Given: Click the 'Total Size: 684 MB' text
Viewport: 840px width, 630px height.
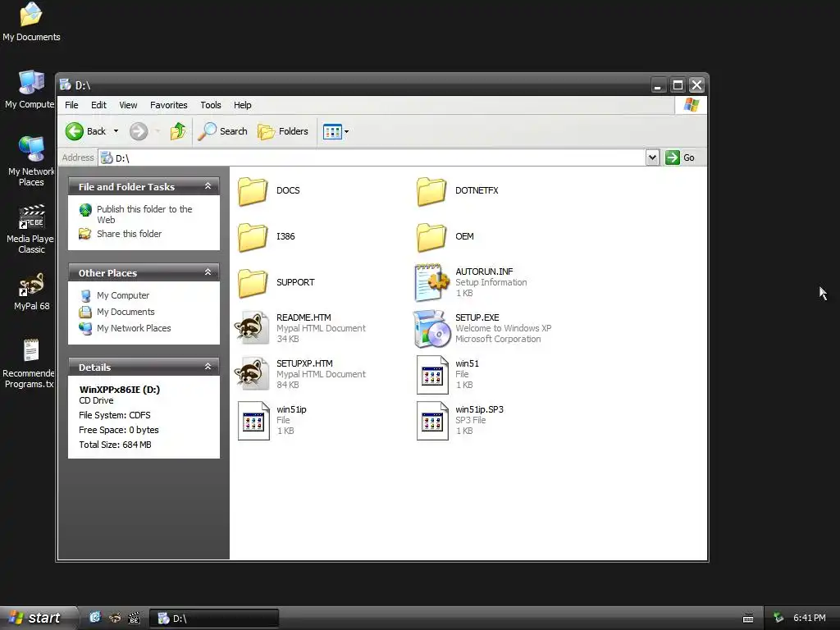Looking at the screenshot, I should pos(115,445).
